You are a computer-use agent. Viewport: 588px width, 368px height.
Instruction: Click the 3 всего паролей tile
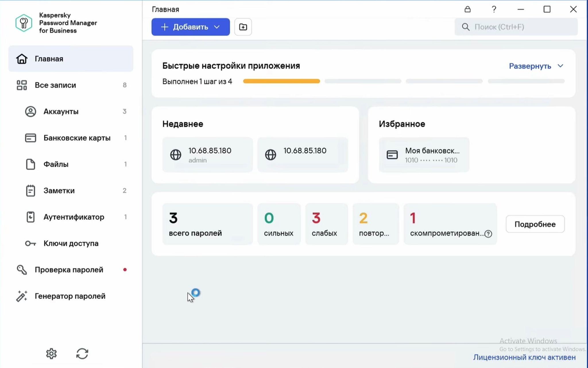(x=208, y=224)
